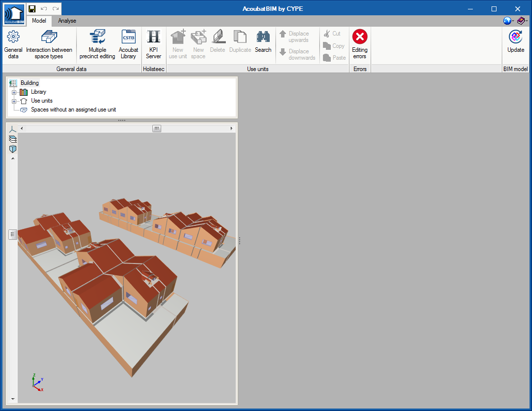View the Editing errors list
Image resolution: width=532 pixels, height=411 pixels.
(359, 43)
